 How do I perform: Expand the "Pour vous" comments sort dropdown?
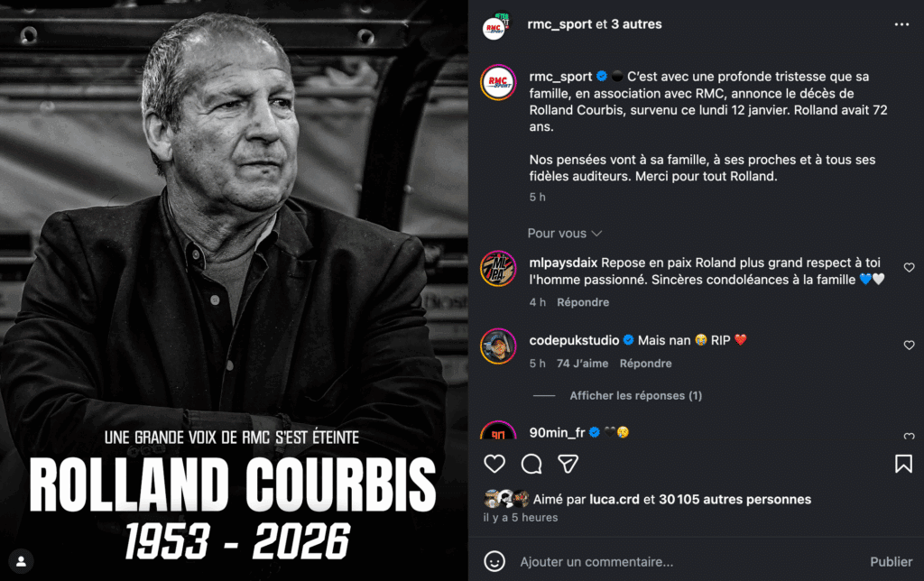point(564,234)
